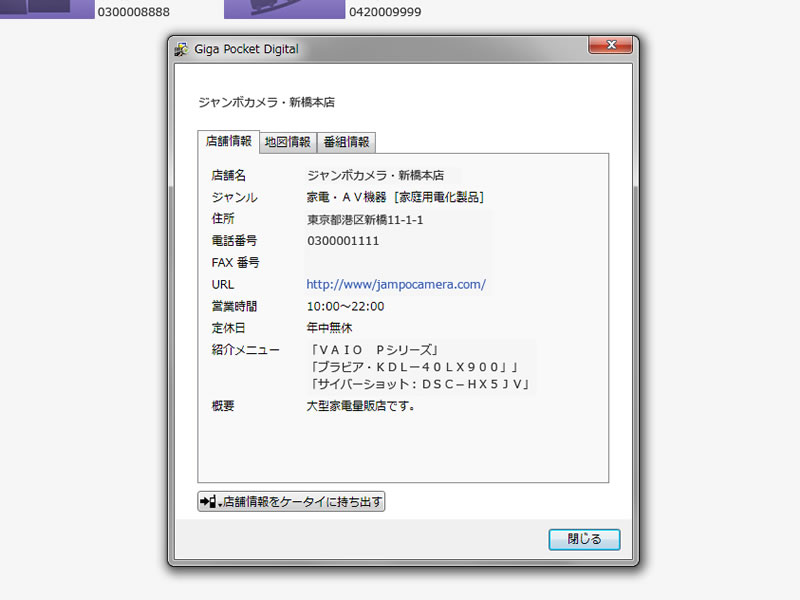Click the menu entry ブラビア・KDL-40LX900
The height and width of the screenshot is (600, 800).
414,367
